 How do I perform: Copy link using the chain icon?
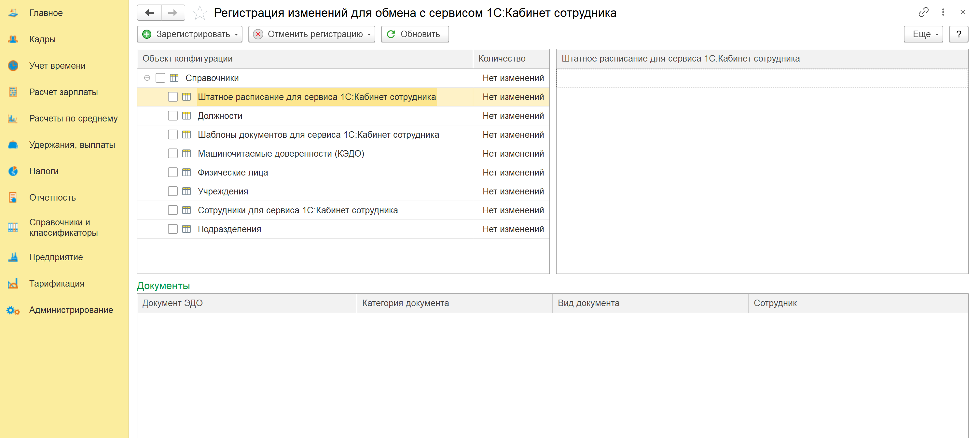pos(923,13)
